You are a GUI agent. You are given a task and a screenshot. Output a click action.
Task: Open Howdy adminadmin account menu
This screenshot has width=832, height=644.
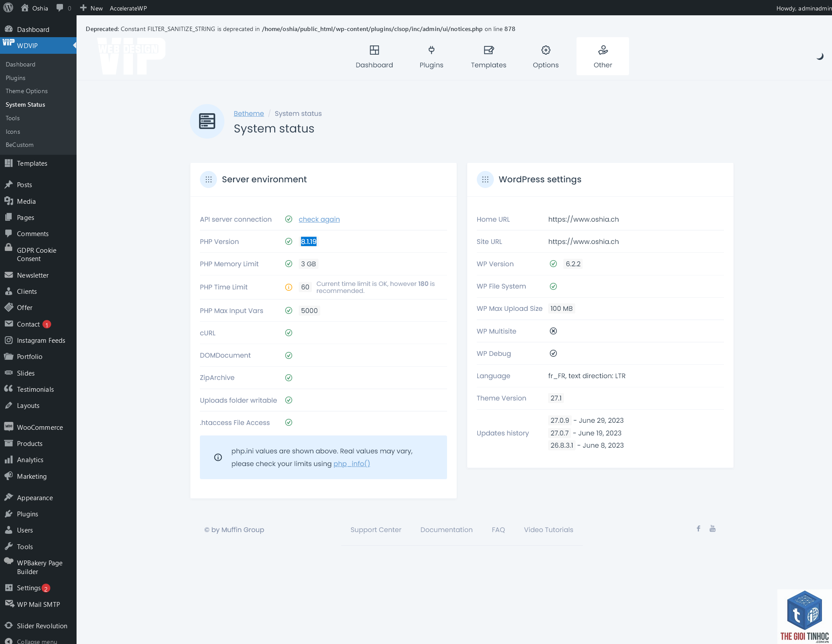pos(803,8)
